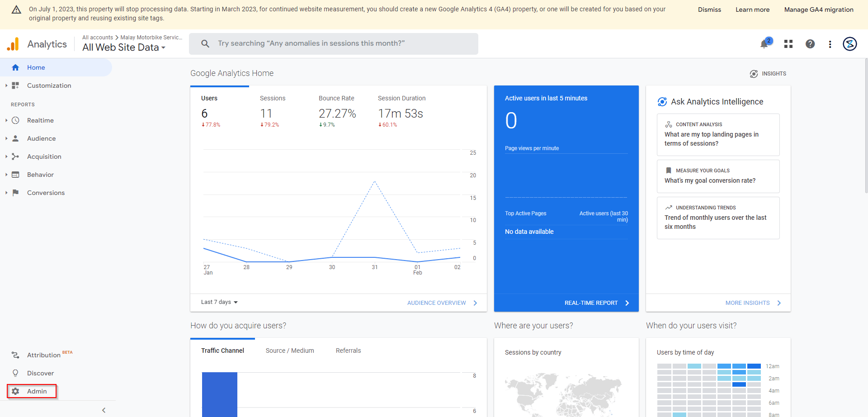
Task: Open the three-dot more options menu
Action: click(830, 44)
